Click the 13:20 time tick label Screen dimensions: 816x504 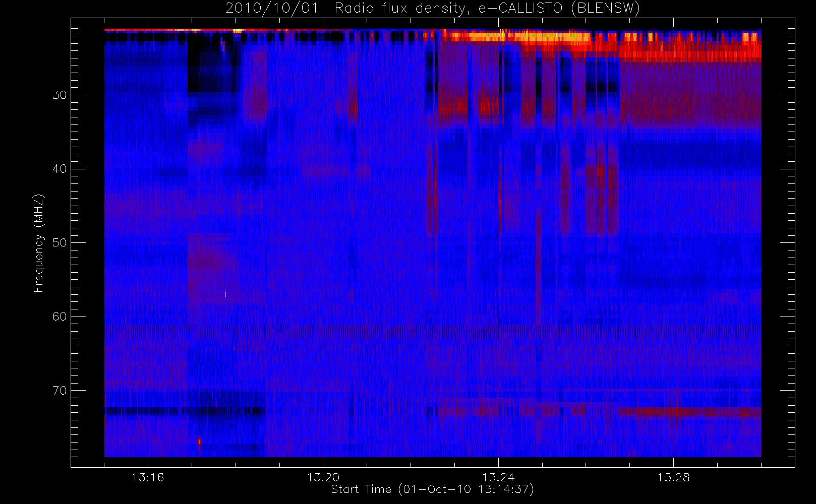point(323,477)
